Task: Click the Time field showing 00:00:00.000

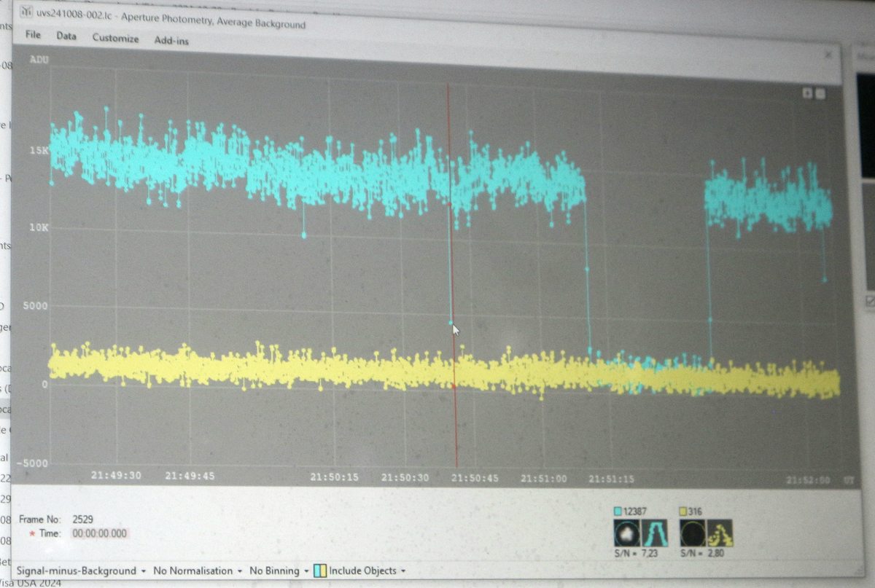Action: tap(99, 533)
